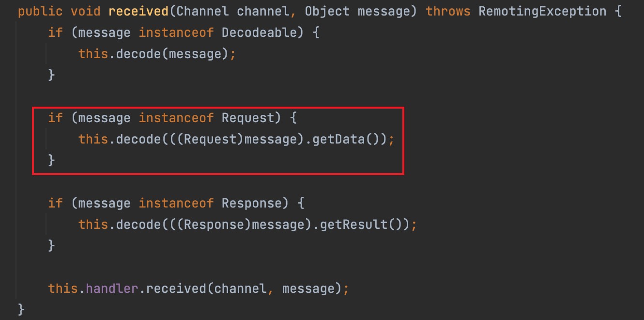Screen dimensions: 644x320
Task: Click the method's final closing brace
Action: (x=21, y=309)
